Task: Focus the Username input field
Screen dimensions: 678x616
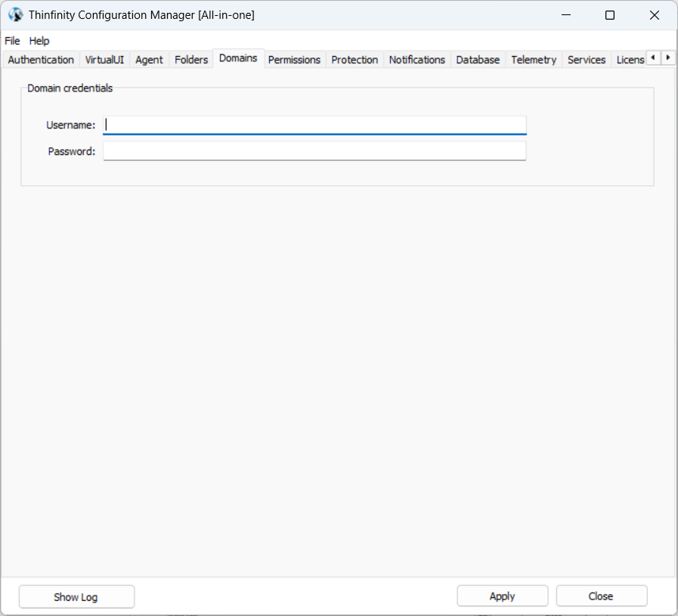Action: coord(314,125)
